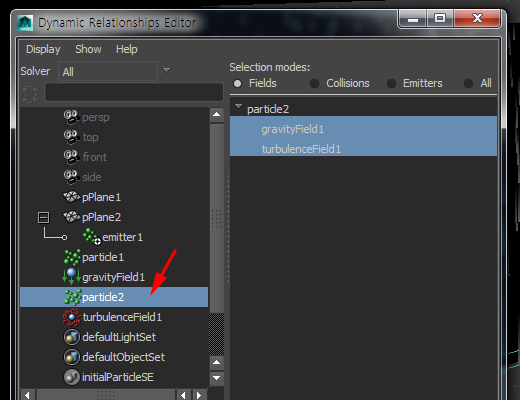The width and height of the screenshot is (520, 400).
Task: Select the Fields selection mode
Action: point(237,83)
